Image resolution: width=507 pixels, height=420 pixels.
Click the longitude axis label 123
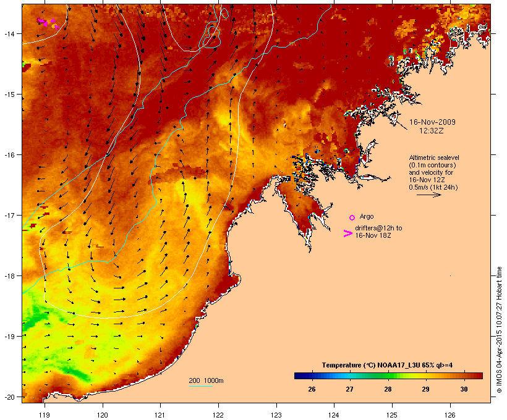(x=276, y=415)
